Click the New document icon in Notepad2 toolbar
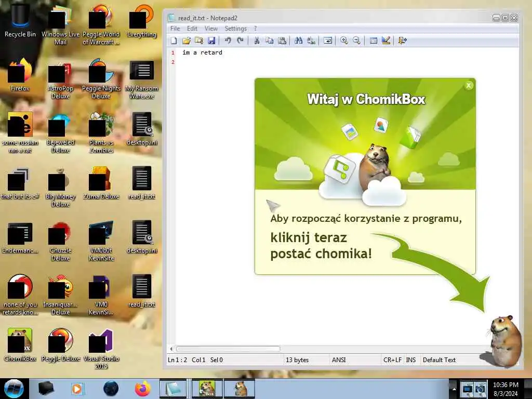The width and height of the screenshot is (532, 399). [x=174, y=41]
